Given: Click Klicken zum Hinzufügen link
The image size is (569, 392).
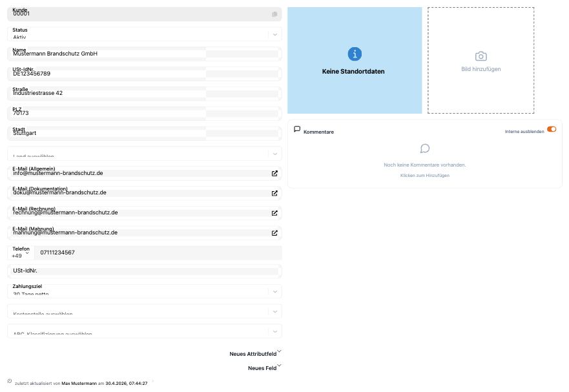Looking at the screenshot, I should (425, 176).
